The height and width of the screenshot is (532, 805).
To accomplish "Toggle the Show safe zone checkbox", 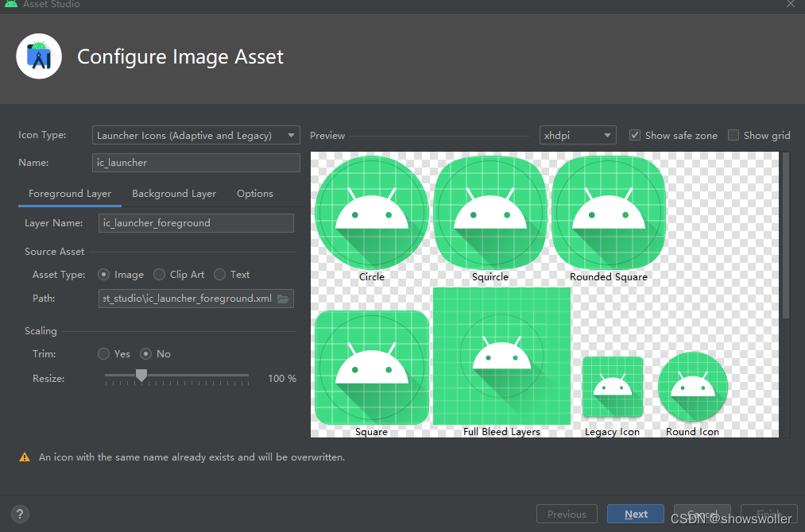I will pyautogui.click(x=635, y=136).
